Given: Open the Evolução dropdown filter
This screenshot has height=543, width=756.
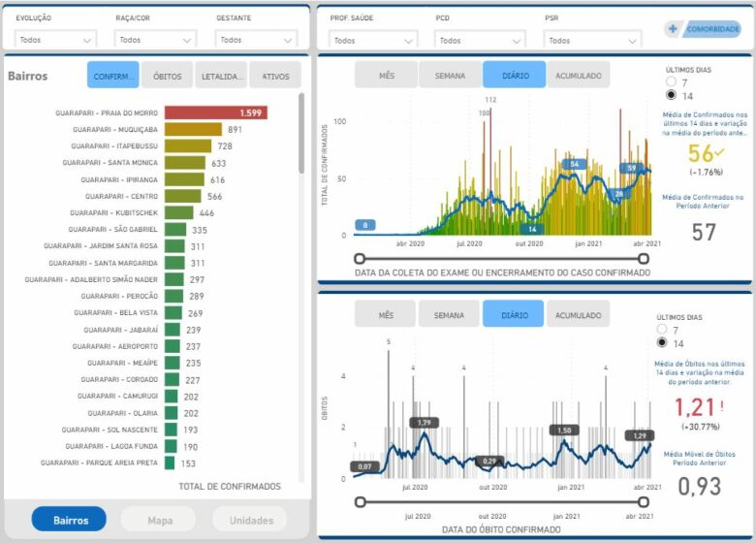Looking at the screenshot, I should tap(56, 40).
